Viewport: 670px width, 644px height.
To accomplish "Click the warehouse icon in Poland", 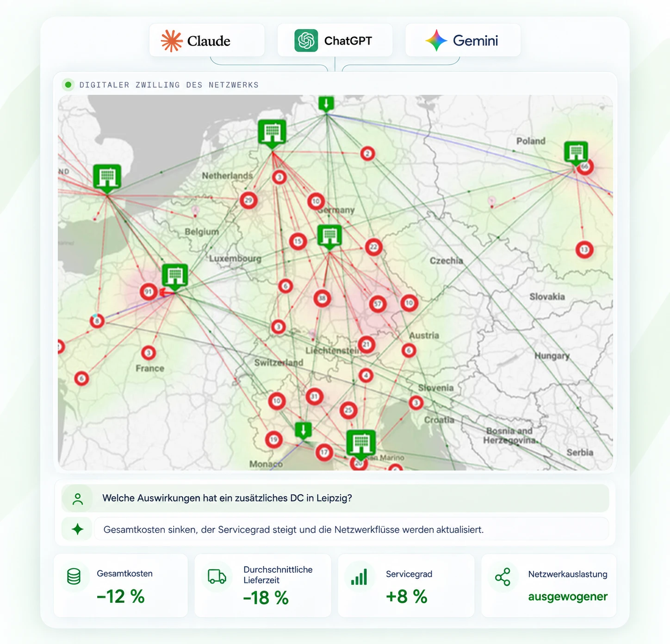I will coord(576,153).
